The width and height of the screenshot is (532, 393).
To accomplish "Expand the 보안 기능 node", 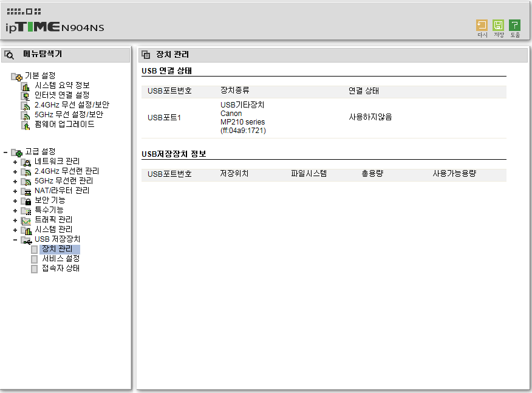I will pos(15,201).
